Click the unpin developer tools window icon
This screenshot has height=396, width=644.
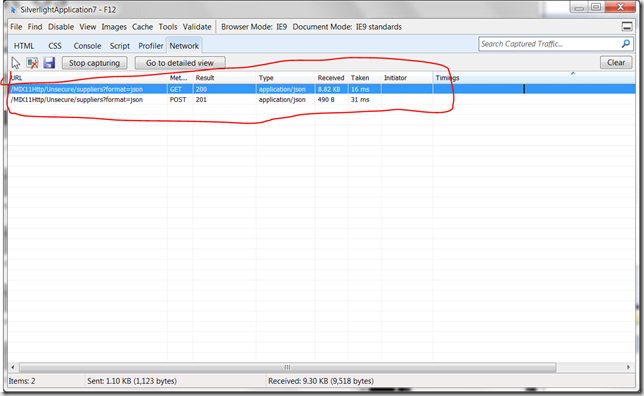[627, 27]
